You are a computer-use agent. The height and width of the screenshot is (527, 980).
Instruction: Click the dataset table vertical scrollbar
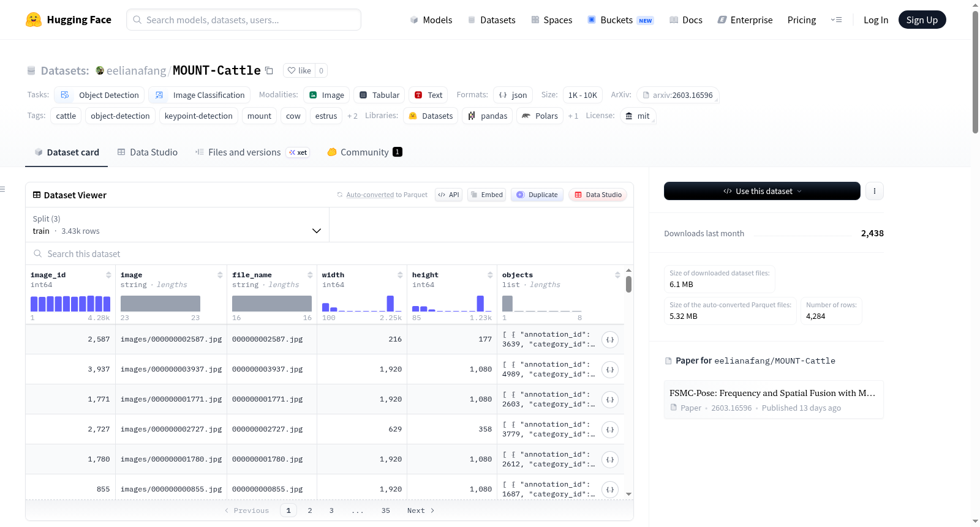pos(628,284)
